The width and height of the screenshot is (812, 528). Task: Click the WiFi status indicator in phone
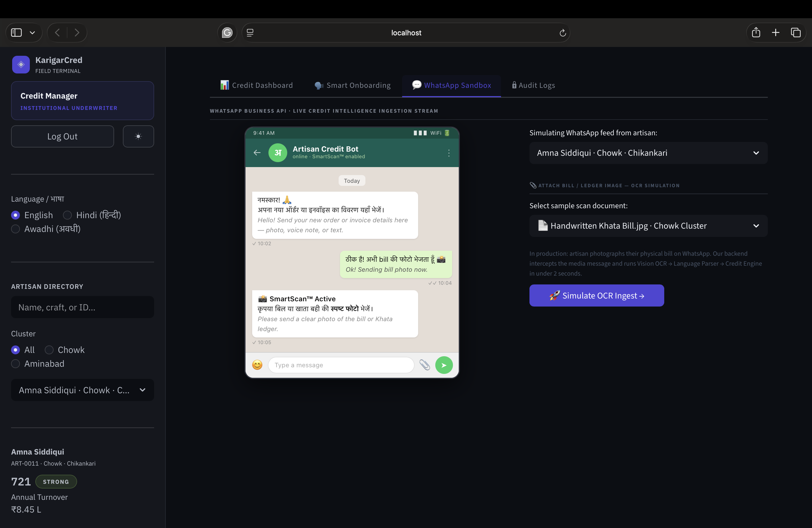[436, 133]
